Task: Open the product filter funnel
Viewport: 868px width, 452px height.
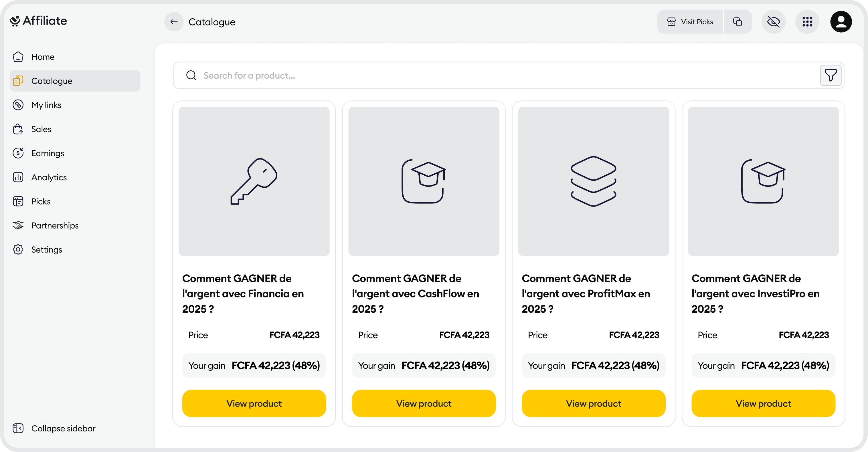Action: (830, 76)
